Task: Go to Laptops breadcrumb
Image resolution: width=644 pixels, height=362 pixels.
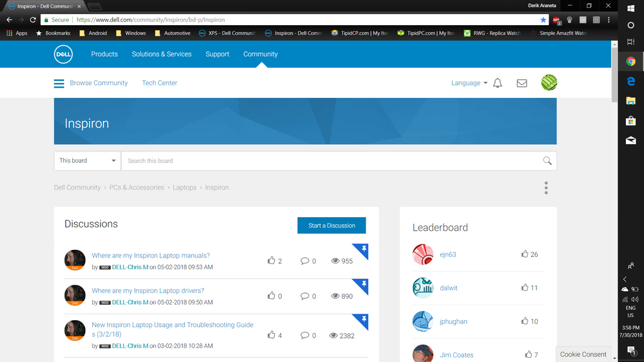Action: (184, 187)
